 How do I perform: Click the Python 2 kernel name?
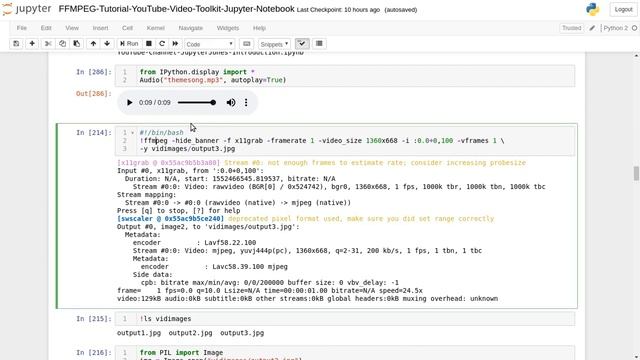[616, 28]
